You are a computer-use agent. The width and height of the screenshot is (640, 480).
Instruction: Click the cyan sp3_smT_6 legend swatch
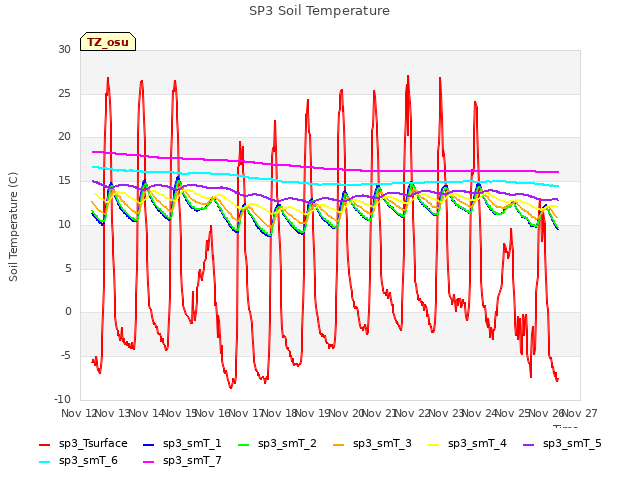[44, 462]
